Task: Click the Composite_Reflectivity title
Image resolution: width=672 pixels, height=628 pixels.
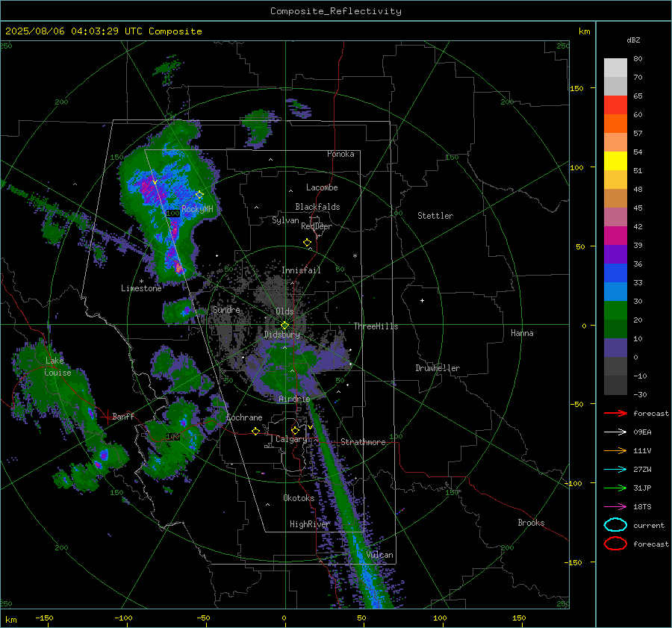Action: (335, 11)
